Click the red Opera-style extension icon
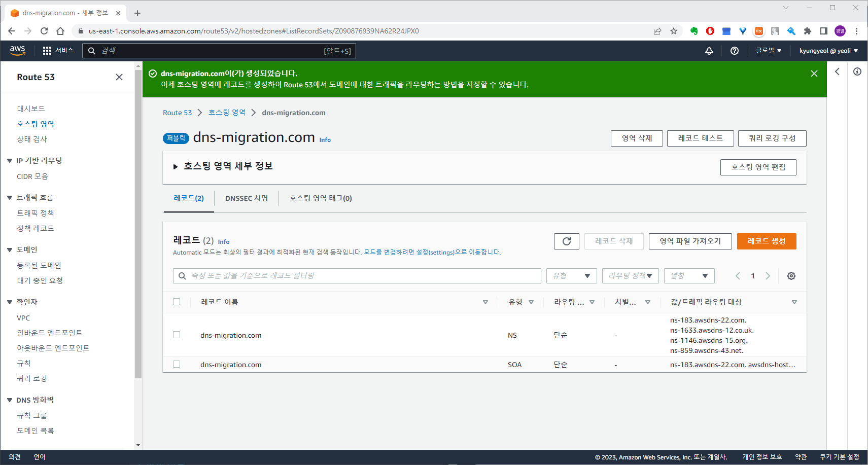 click(710, 31)
